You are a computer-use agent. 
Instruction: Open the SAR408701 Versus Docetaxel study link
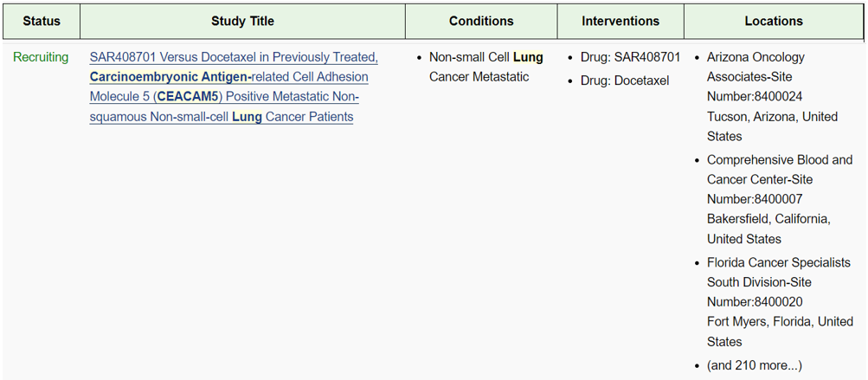[x=233, y=57]
